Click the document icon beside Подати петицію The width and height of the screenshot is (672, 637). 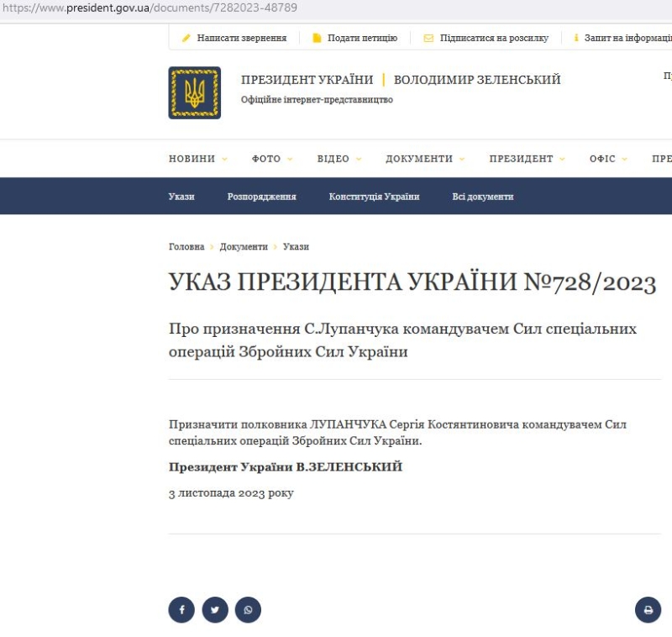pyautogui.click(x=317, y=38)
